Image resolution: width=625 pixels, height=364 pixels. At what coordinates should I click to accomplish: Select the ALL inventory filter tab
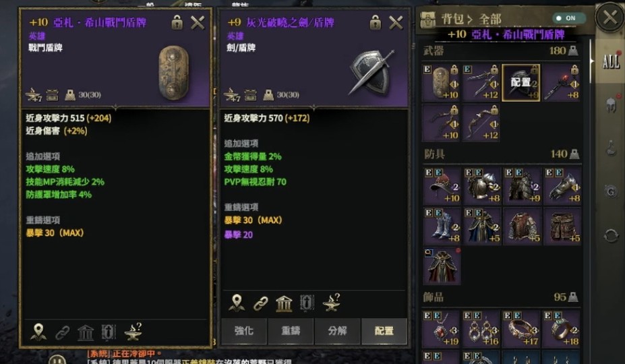610,61
